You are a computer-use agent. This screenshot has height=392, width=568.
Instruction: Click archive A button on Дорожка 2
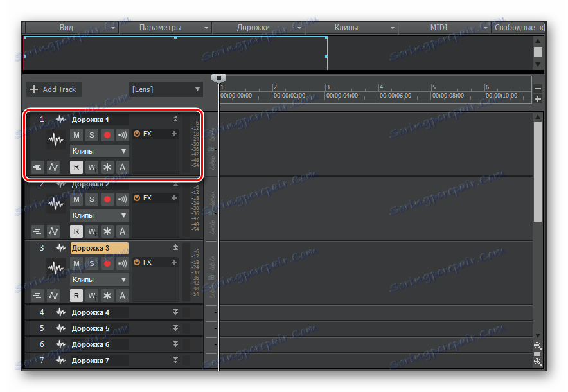(123, 231)
